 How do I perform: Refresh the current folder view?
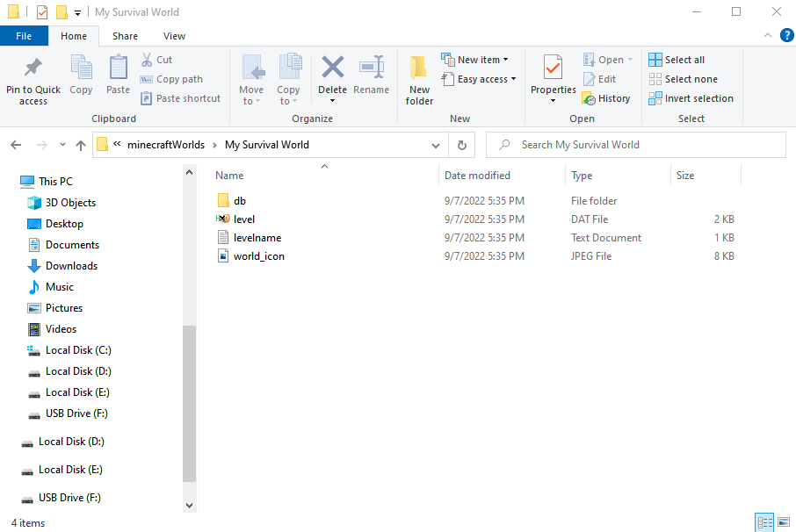[x=462, y=146]
